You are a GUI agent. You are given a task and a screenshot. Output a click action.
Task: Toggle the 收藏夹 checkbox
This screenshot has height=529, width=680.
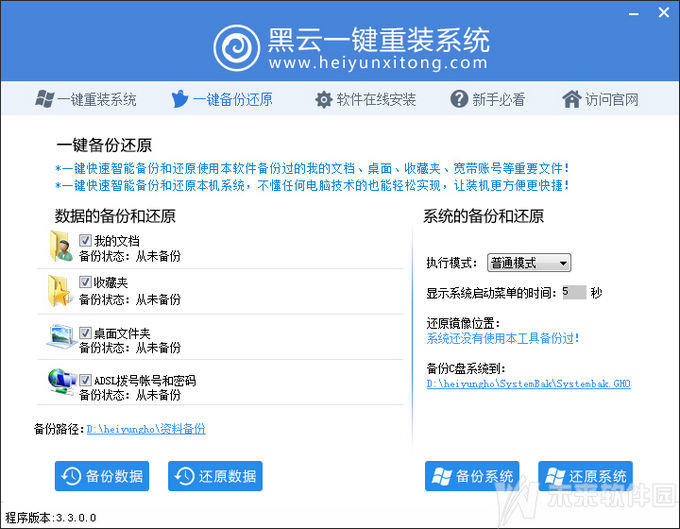click(x=85, y=283)
